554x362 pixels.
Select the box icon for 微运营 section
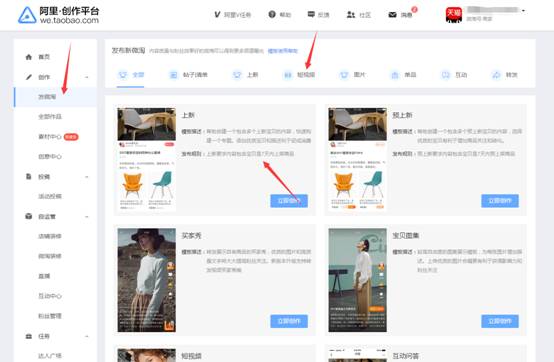coord(29,216)
